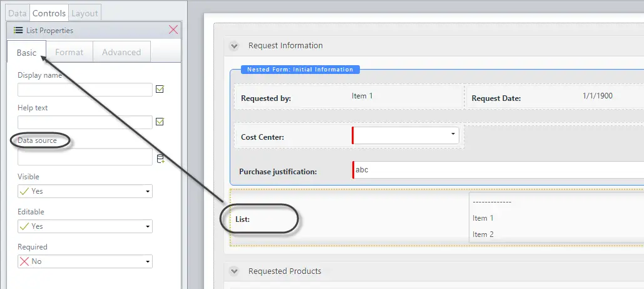Viewport: 644px width, 289px height.
Task: Open the Cost Center combo box
Action: pos(406,135)
